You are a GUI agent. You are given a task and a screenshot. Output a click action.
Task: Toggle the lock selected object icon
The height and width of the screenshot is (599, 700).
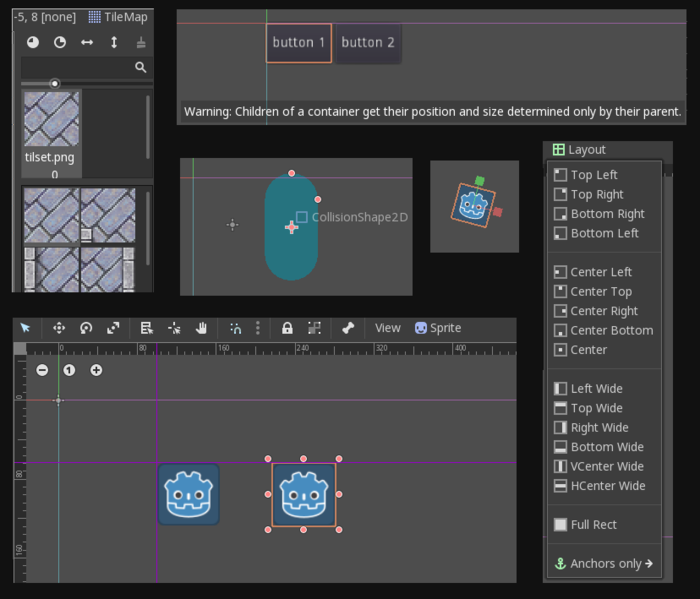(x=287, y=328)
